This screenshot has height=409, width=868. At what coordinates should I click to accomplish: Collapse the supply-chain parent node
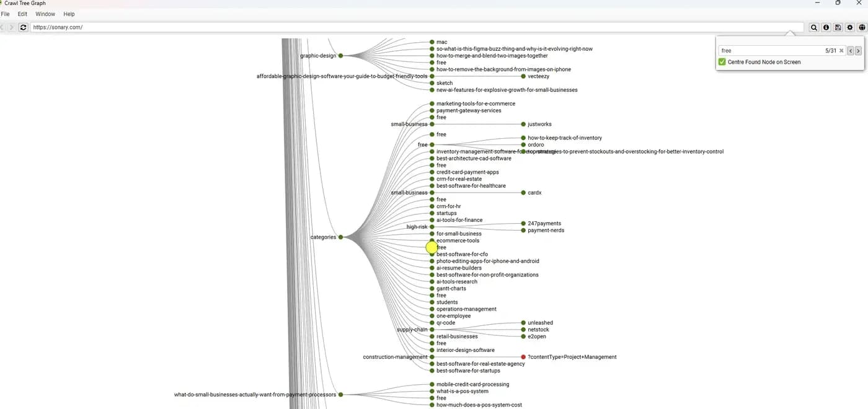(x=432, y=330)
